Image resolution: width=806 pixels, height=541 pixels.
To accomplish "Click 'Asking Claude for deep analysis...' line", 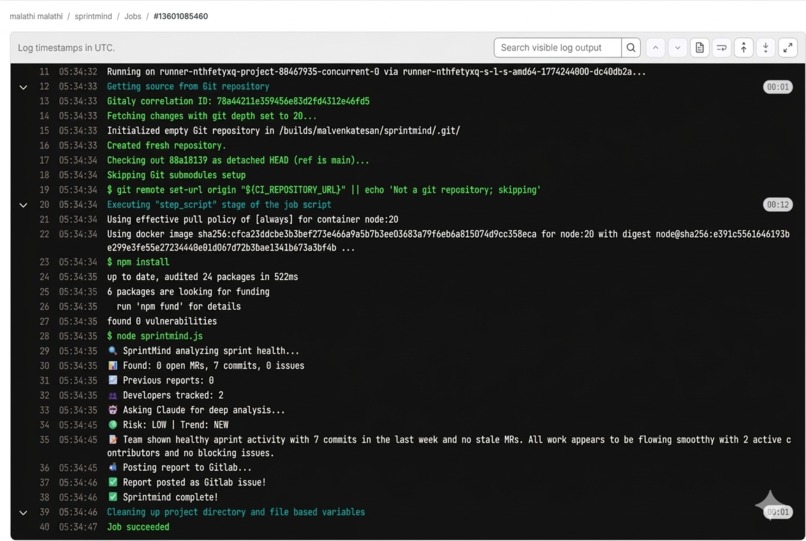I will (196, 410).
